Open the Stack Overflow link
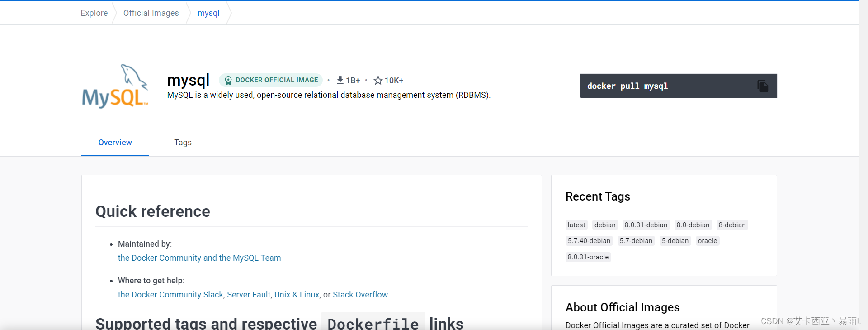868x330 pixels. 360,295
